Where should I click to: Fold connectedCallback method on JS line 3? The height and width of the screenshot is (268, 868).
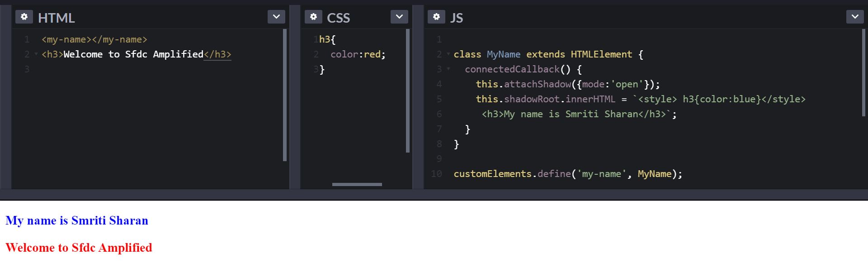[448, 69]
